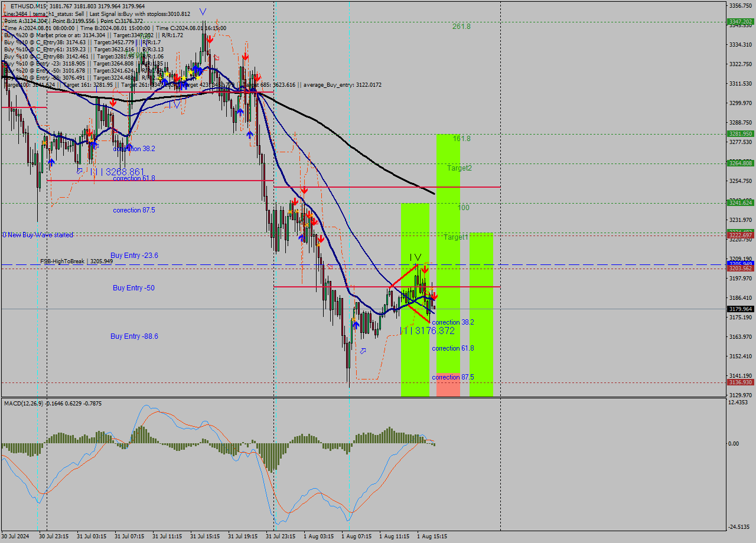This screenshot has height=543, width=756.
Task: Click the red 3203.562 price tag
Action: [x=741, y=269]
